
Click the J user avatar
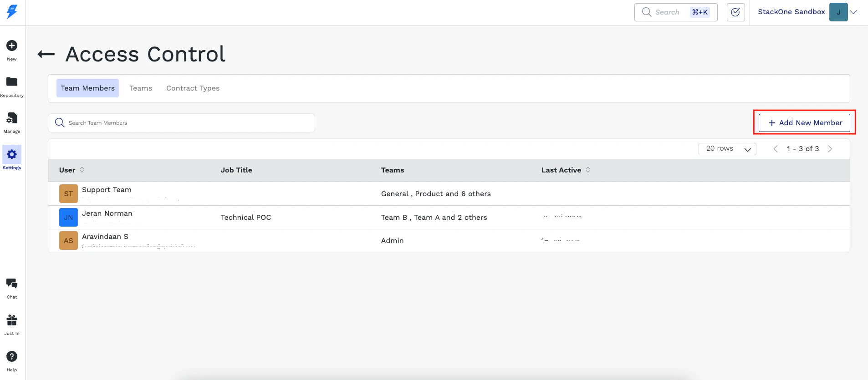(838, 12)
